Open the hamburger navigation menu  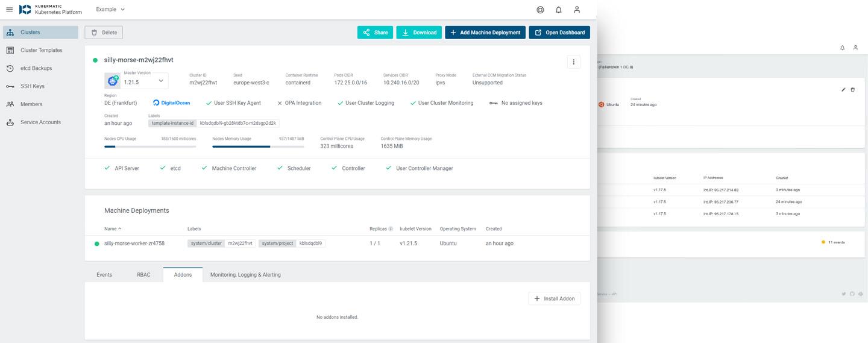coord(9,10)
